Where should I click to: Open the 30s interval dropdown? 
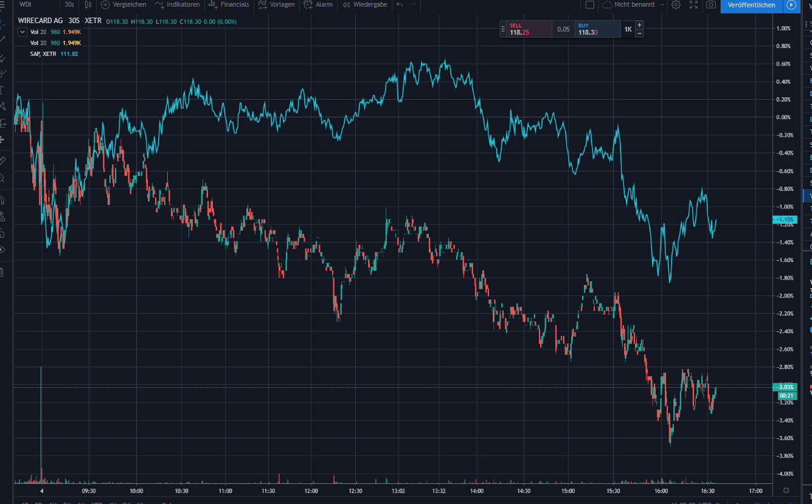click(68, 5)
